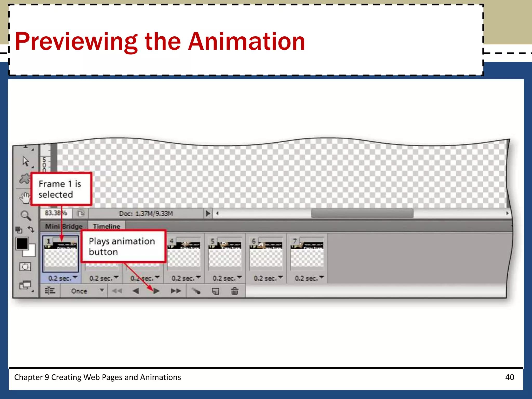Select frame 1 thumbnail
Viewport: 532px width, 399px height.
(61, 254)
